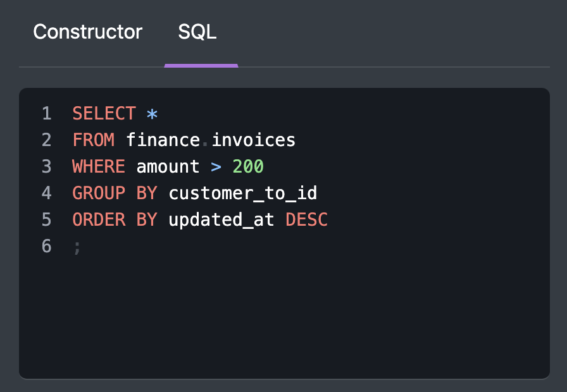The image size is (567, 392).
Task: Open the SQL tab
Action: point(197,32)
